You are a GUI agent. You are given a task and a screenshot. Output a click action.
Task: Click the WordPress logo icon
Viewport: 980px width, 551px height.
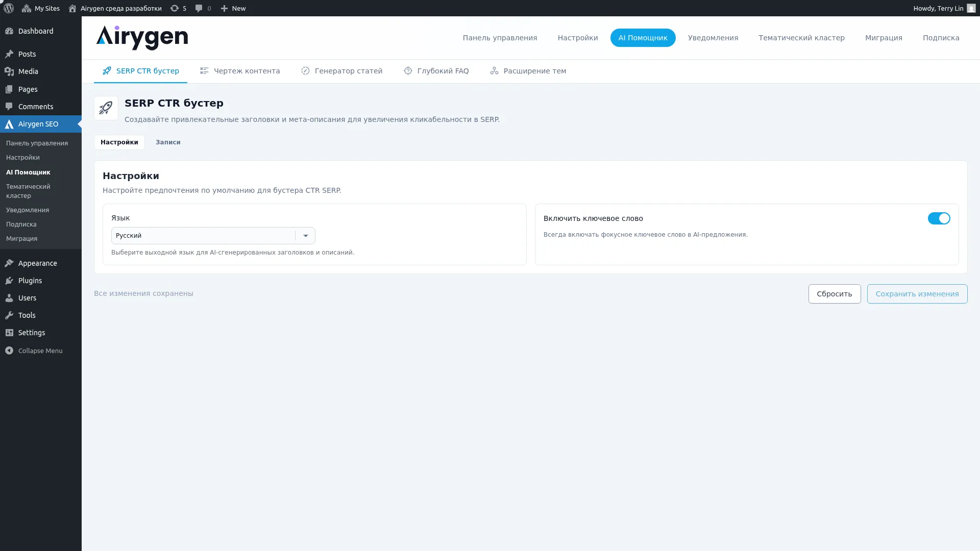tap(9, 8)
